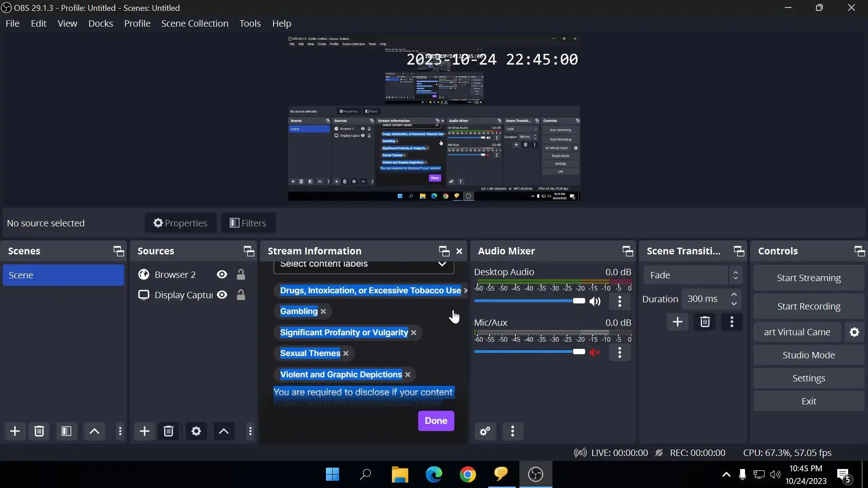Adjust the Desktop Audio volume slider

579,301
